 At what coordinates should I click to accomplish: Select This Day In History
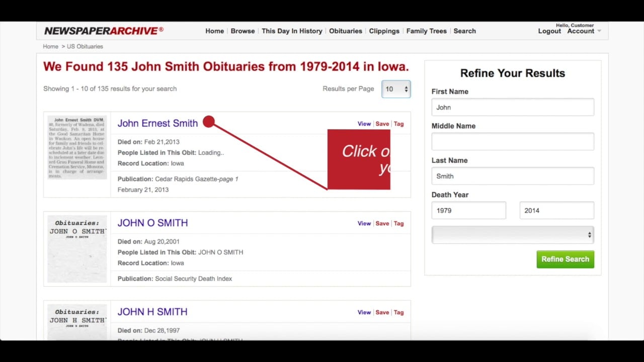tap(292, 31)
